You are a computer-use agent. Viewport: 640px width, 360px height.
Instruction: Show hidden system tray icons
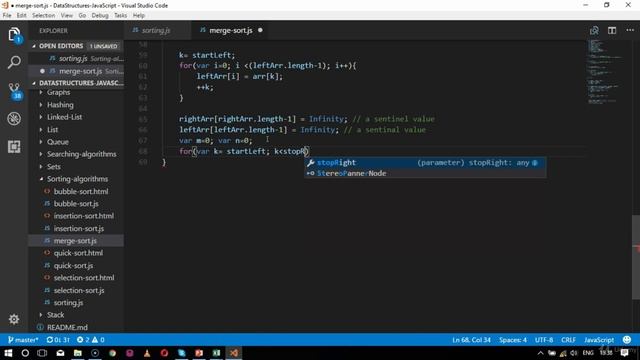pos(540,353)
